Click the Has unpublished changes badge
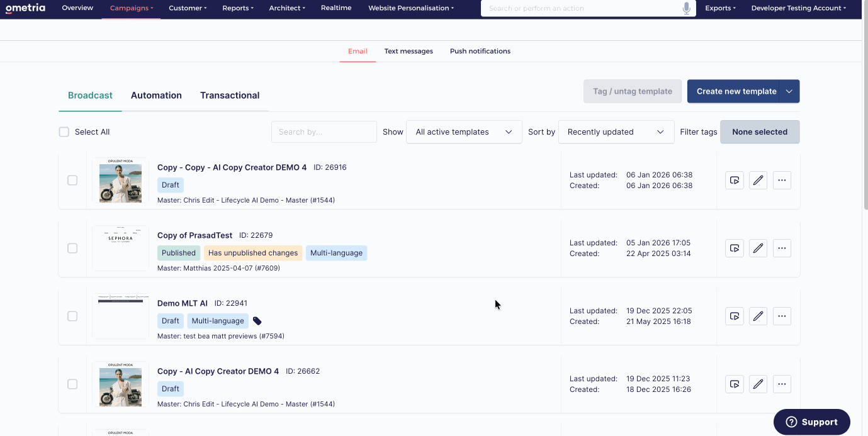Viewport: 868px width, 436px height. point(253,253)
